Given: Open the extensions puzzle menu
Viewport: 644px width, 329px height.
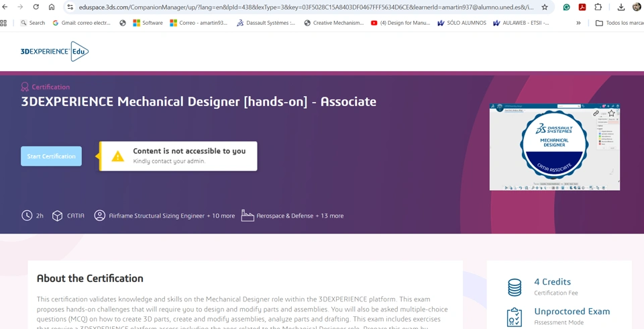Looking at the screenshot, I should coord(598,7).
